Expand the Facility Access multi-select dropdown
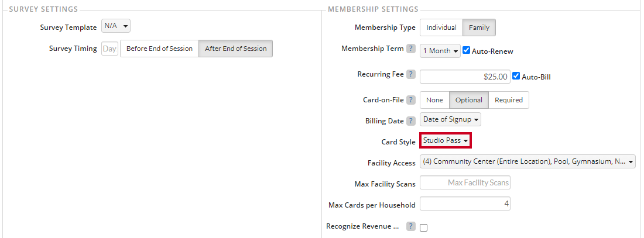This screenshot has width=644, height=238. coord(527,161)
